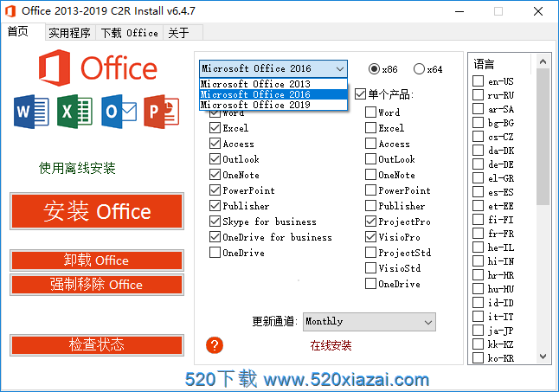Uncheck Excel in the suite list

tap(215, 127)
